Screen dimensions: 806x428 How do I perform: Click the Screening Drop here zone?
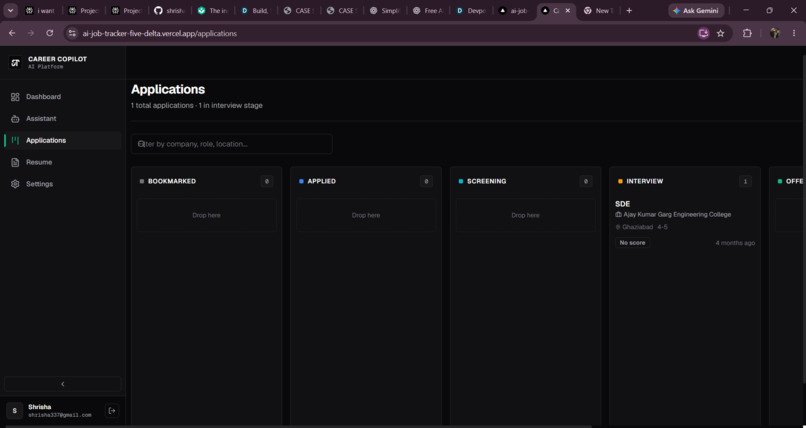[525, 215]
